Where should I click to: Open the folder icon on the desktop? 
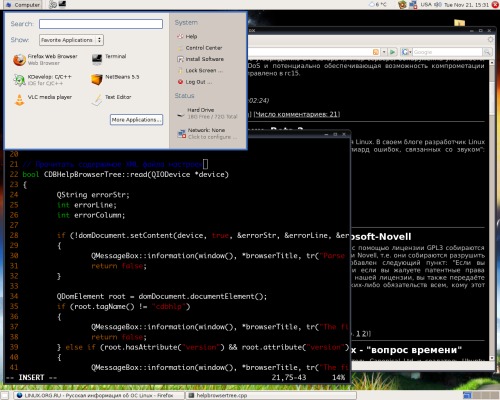pyautogui.click(x=459, y=23)
